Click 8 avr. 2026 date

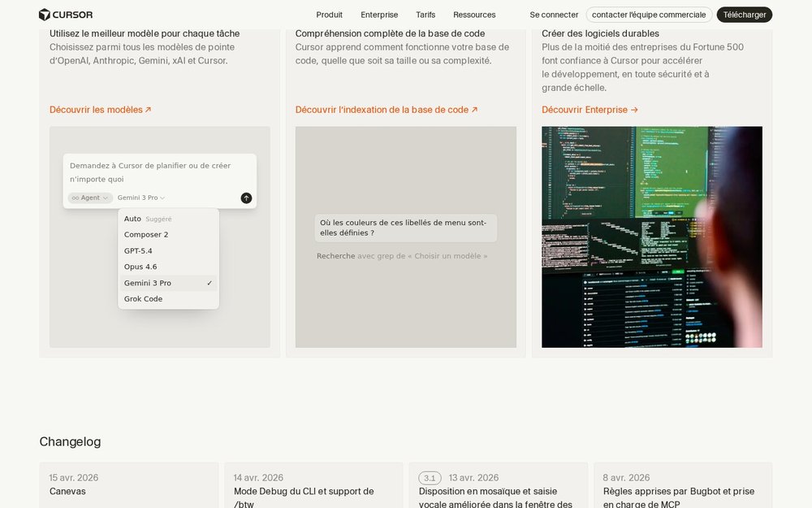626,478
